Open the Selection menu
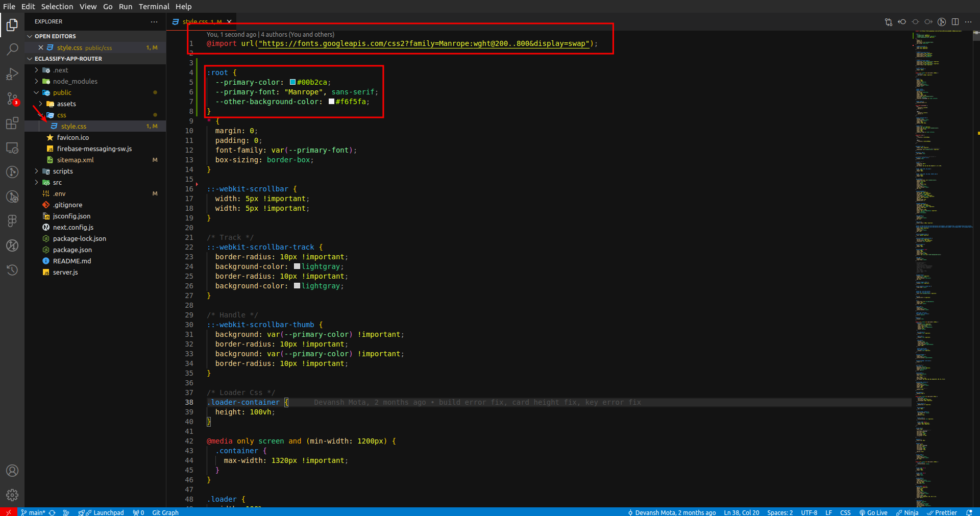This screenshot has width=980, height=516. tap(57, 7)
